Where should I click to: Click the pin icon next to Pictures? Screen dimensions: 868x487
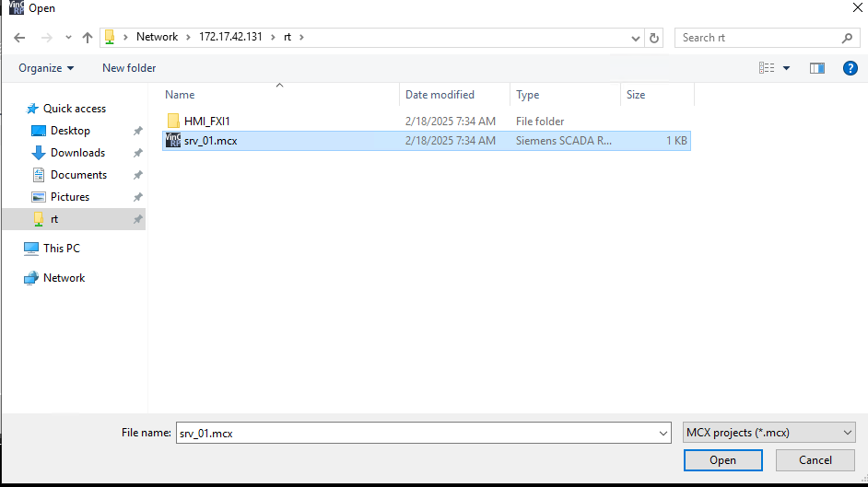[x=137, y=197]
